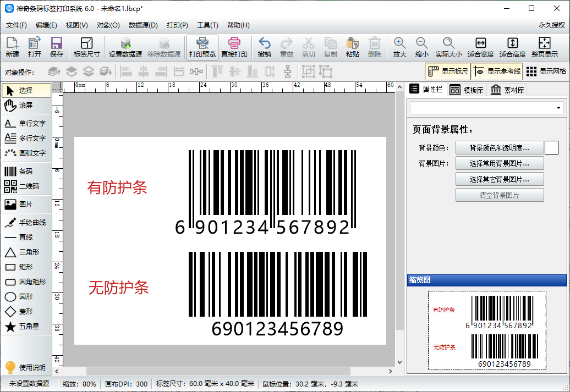Viewport: 570px width, 392px height.
Task: Click the 新建 (New) toolbar icon
Action: [12, 47]
